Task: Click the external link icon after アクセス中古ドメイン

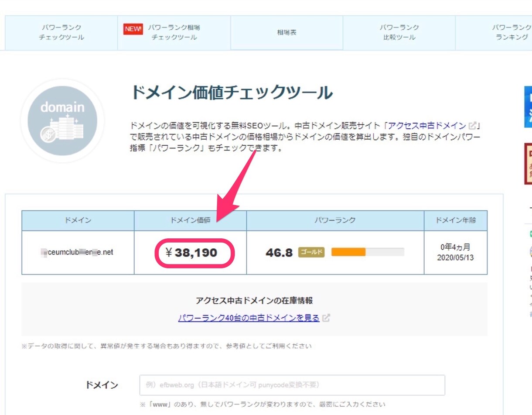Action: point(472,126)
